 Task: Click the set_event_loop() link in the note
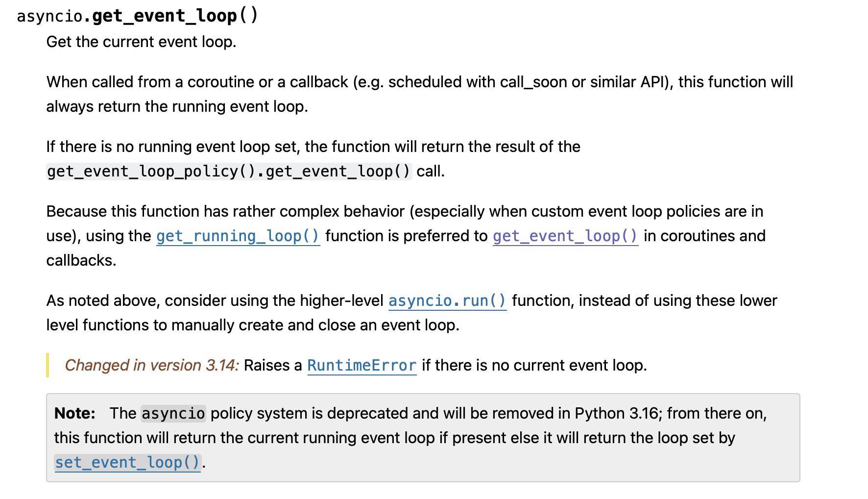(x=127, y=463)
